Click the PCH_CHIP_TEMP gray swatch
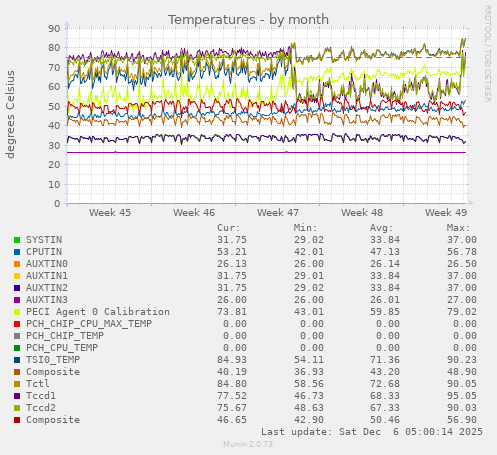 point(17,336)
